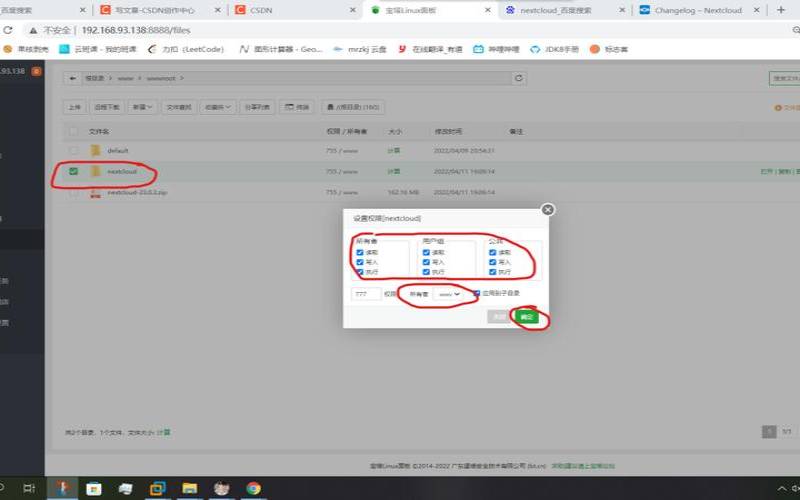Click the nextcloud folder icon
Screen dimensions: 800x500
coord(95,171)
